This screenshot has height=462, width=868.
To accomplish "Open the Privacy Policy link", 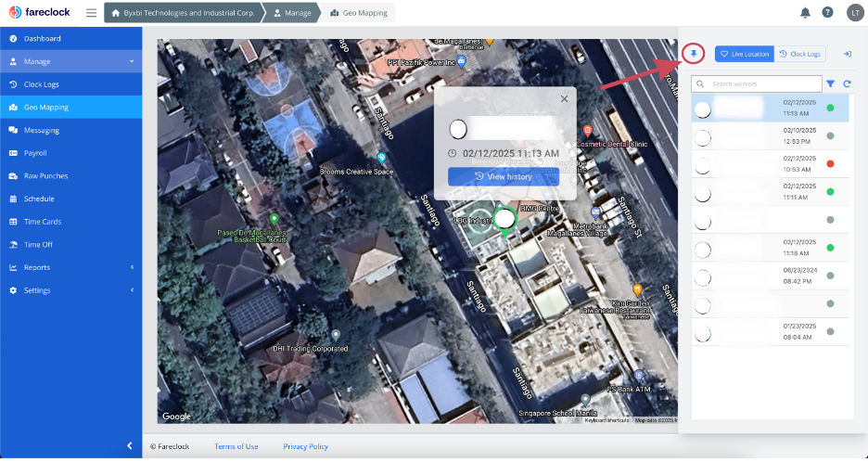I will coord(306,446).
